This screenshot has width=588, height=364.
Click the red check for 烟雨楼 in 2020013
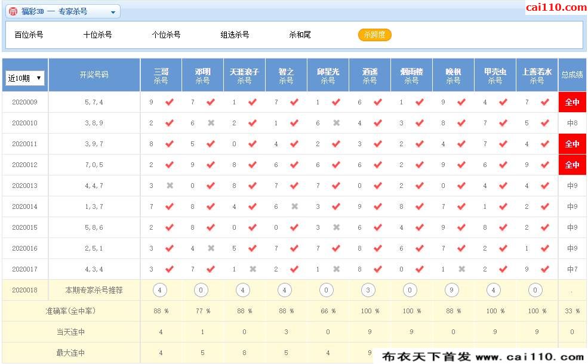tap(420, 186)
